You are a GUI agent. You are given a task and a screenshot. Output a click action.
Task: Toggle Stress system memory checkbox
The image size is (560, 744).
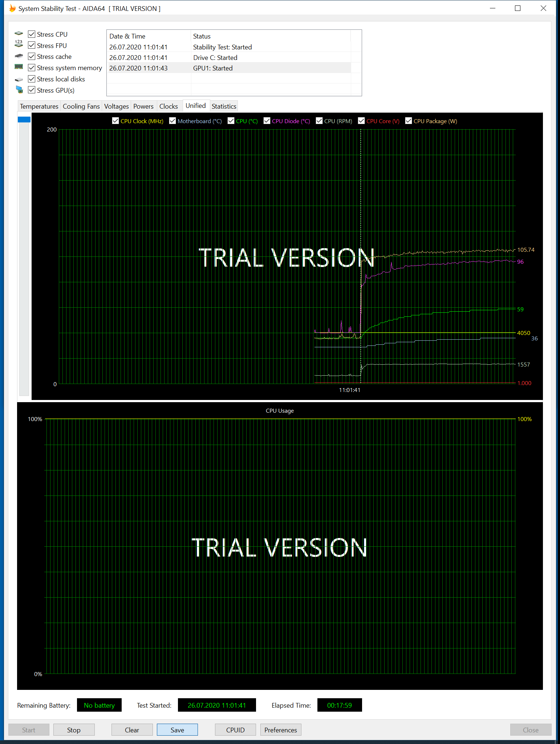click(32, 68)
